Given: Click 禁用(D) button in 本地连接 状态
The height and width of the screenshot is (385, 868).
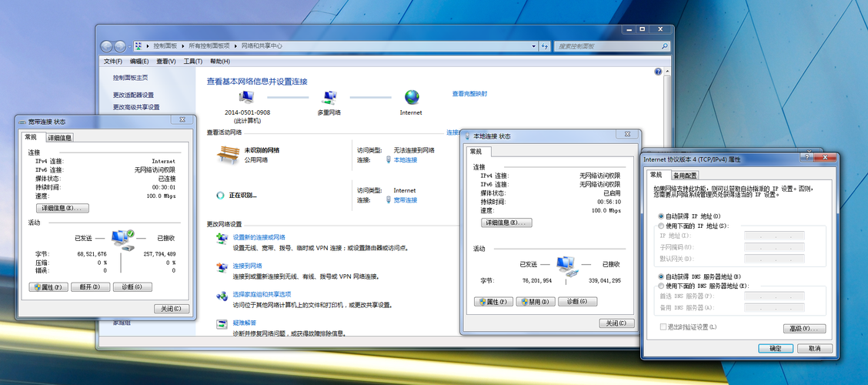Looking at the screenshot, I should 536,302.
